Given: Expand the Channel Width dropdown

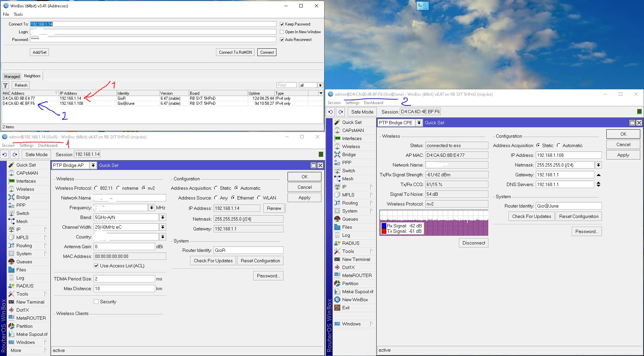Looking at the screenshot, I should pyautogui.click(x=163, y=227).
